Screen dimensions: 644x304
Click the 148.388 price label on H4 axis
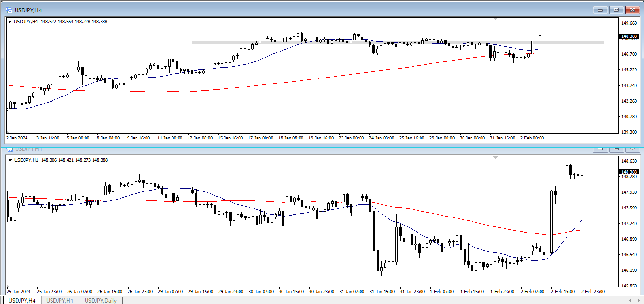pyautogui.click(x=629, y=36)
